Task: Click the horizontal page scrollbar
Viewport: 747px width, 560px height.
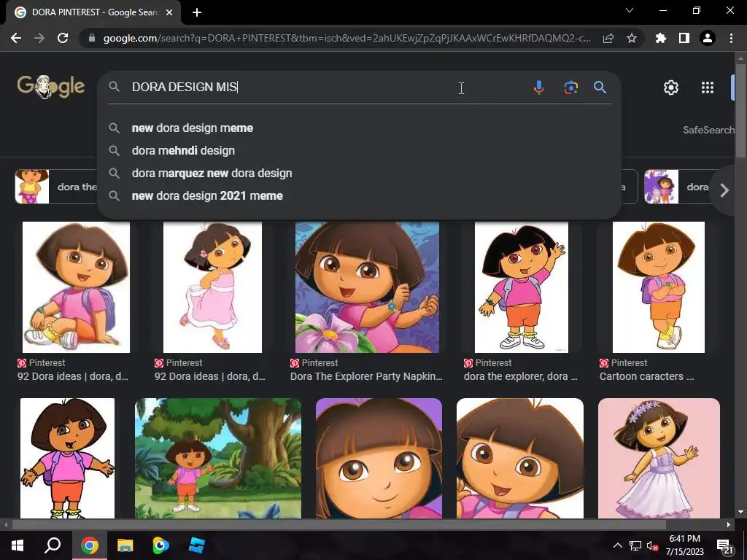Action: [338, 525]
